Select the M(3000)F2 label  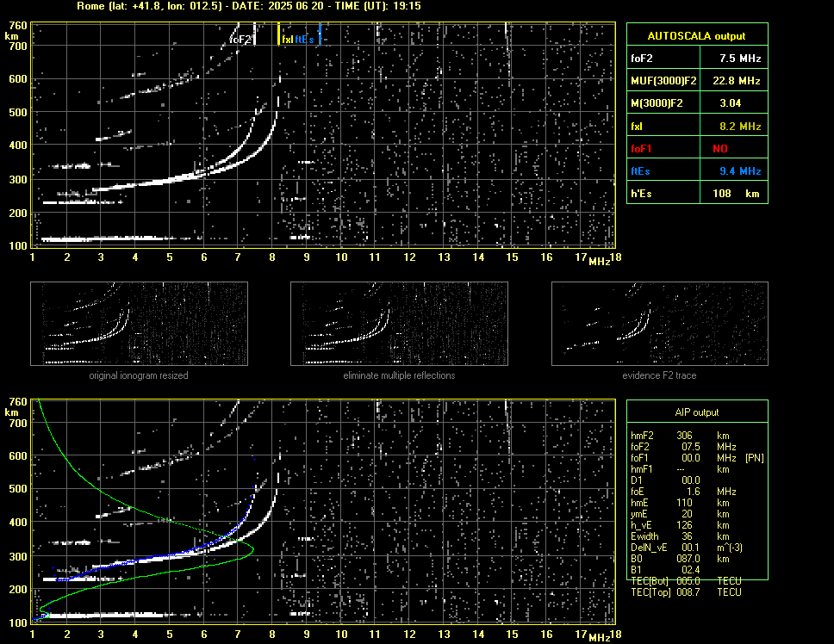(x=657, y=103)
